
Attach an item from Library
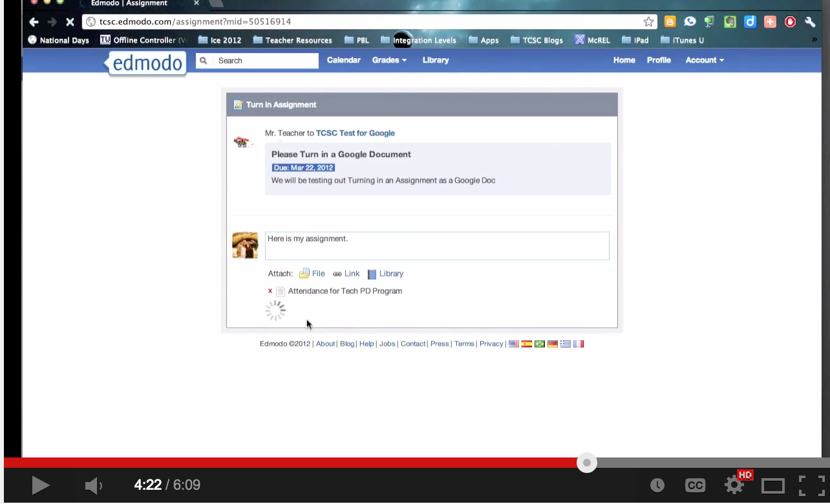point(385,273)
